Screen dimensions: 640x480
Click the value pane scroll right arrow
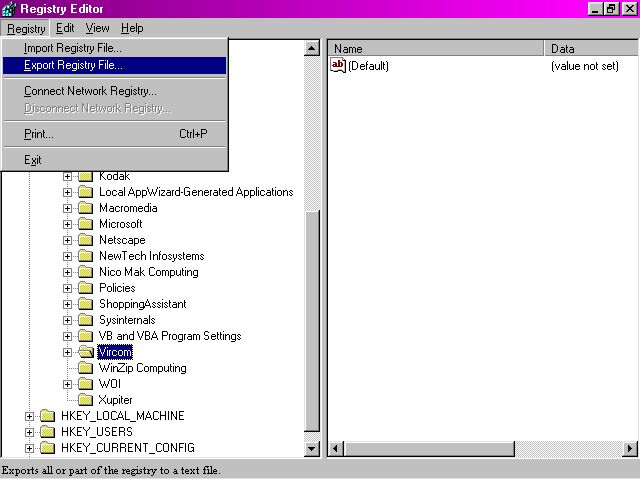tap(630, 449)
